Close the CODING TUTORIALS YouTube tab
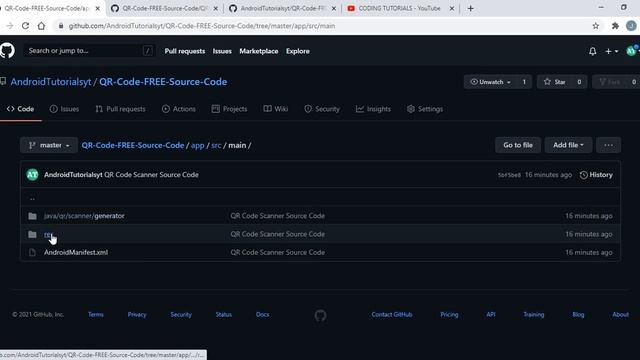This screenshot has height=360, width=640. coord(452,8)
